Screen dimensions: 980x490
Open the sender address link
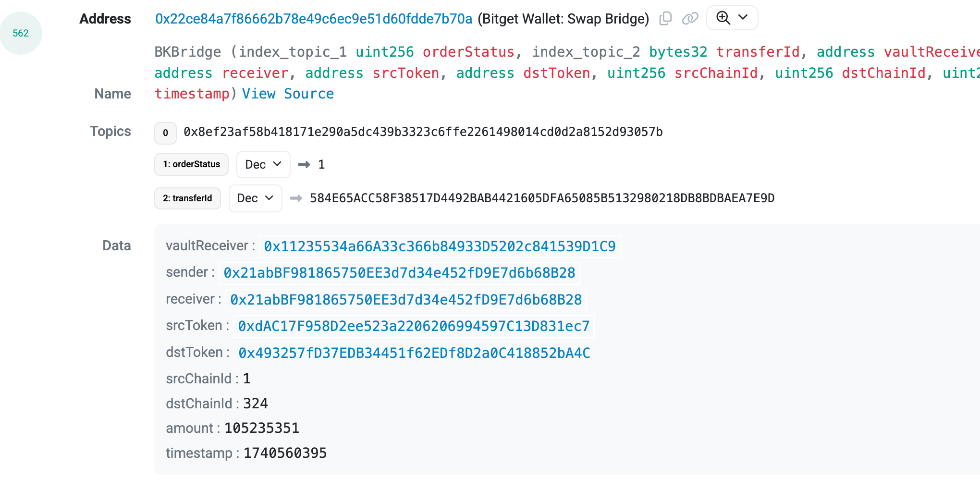399,273
